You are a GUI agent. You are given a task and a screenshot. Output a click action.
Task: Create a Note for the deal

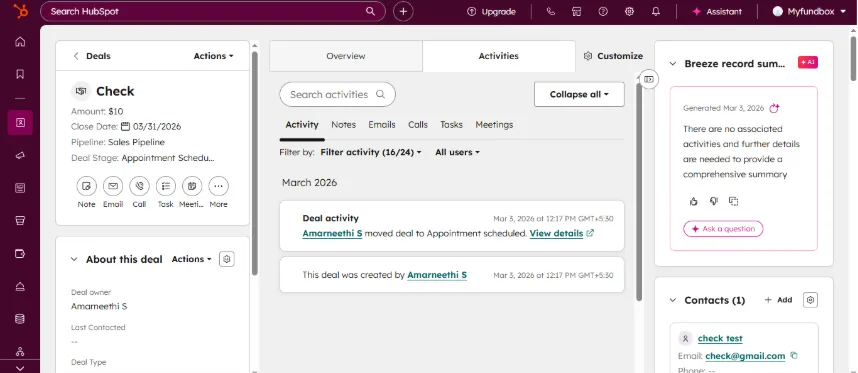[x=86, y=186]
